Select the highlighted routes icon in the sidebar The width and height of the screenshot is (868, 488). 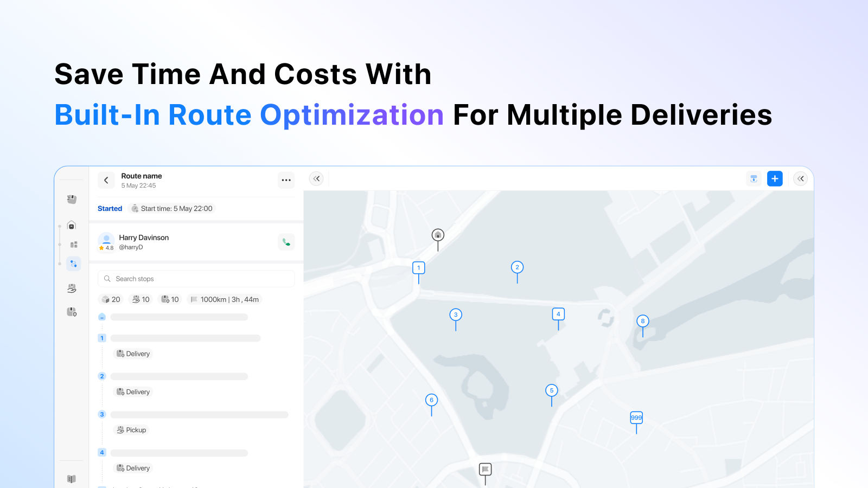74,264
